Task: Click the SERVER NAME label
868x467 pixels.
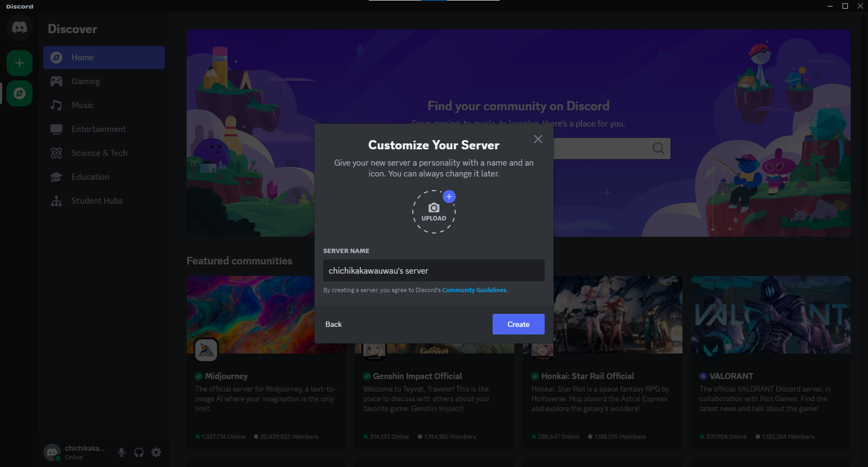Action: tap(346, 251)
